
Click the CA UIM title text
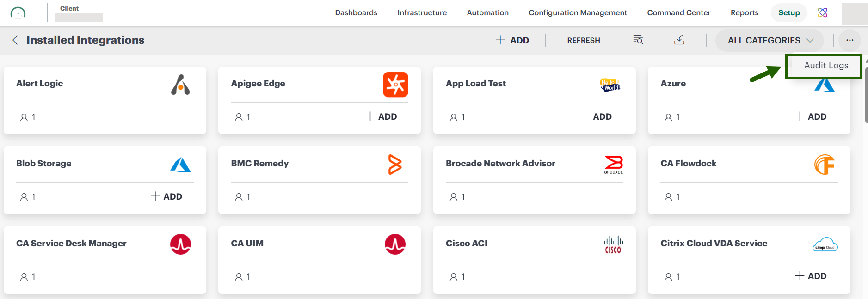click(x=247, y=244)
